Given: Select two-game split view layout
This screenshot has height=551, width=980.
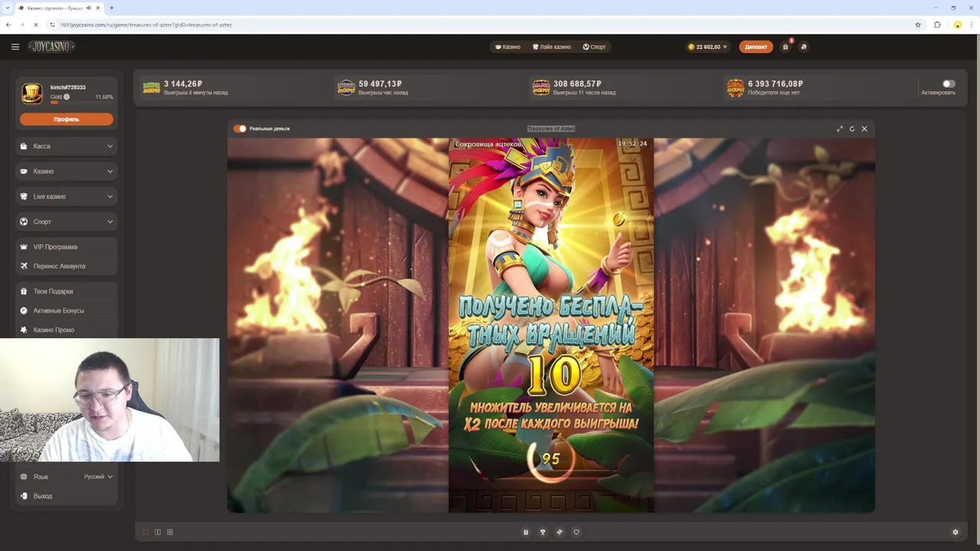Looking at the screenshot, I should [x=158, y=532].
